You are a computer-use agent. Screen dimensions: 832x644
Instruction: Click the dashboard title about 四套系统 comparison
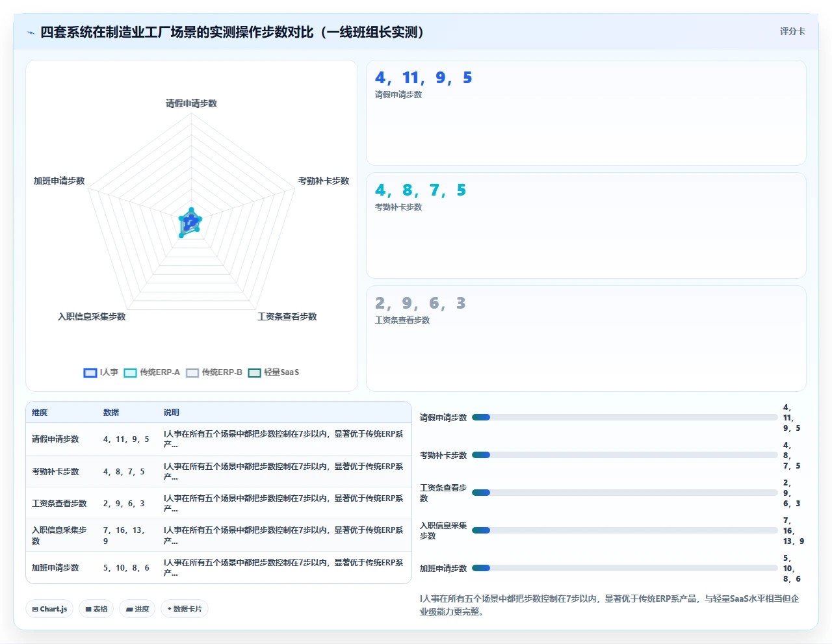click(x=232, y=32)
